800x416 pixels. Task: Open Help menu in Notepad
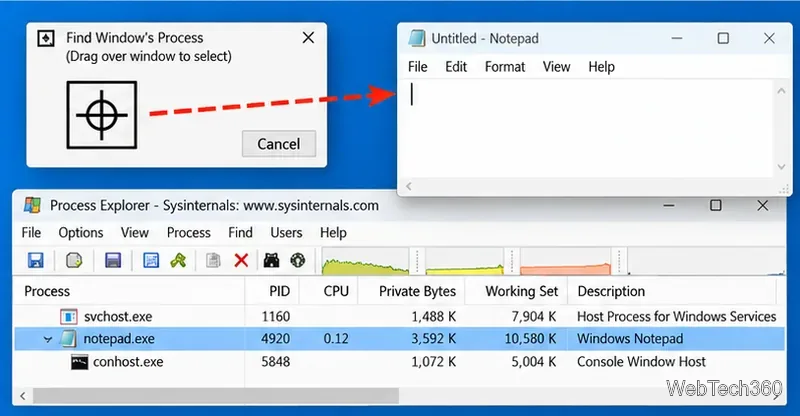(x=602, y=67)
